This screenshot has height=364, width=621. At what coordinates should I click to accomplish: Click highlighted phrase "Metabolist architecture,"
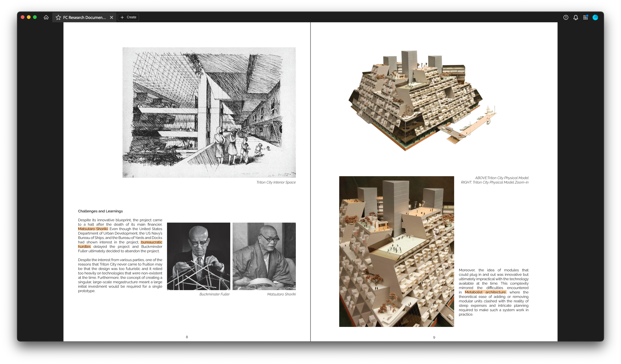pyautogui.click(x=485, y=292)
